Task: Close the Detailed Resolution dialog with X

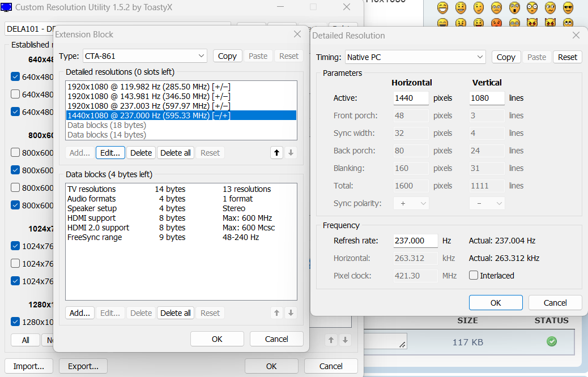Action: pyautogui.click(x=576, y=35)
